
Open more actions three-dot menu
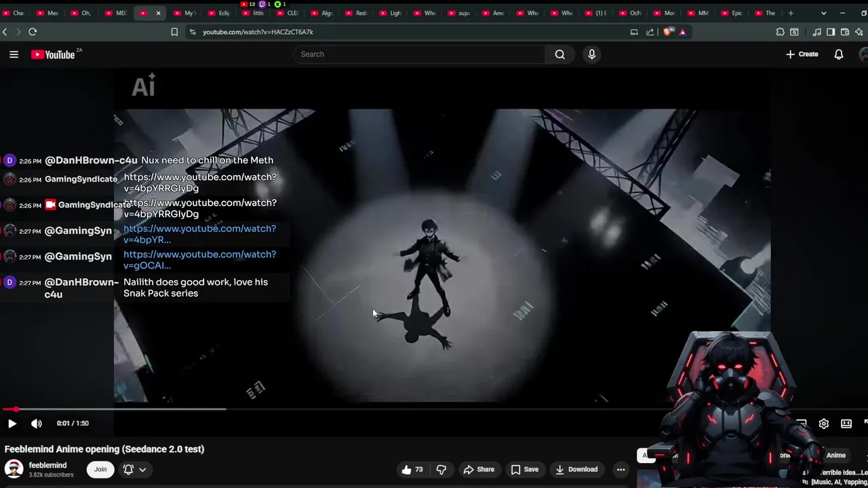[620, 470]
